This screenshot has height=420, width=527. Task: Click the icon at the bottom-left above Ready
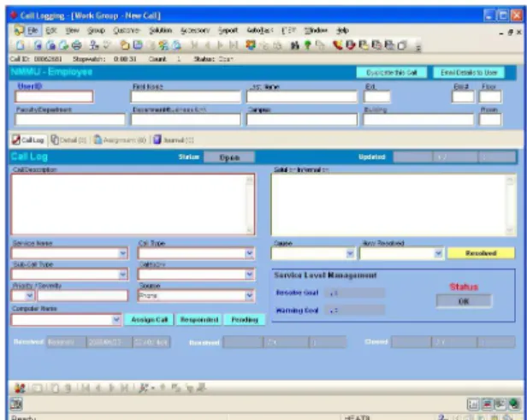pyautogui.click(x=16, y=405)
